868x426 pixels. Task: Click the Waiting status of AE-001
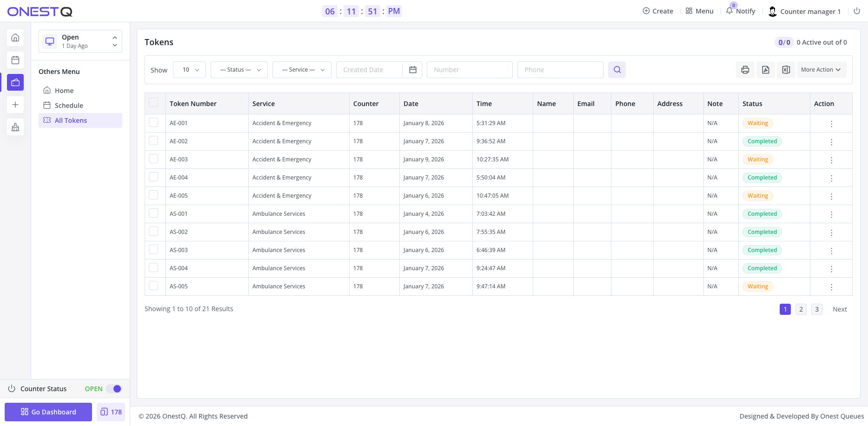click(x=758, y=123)
